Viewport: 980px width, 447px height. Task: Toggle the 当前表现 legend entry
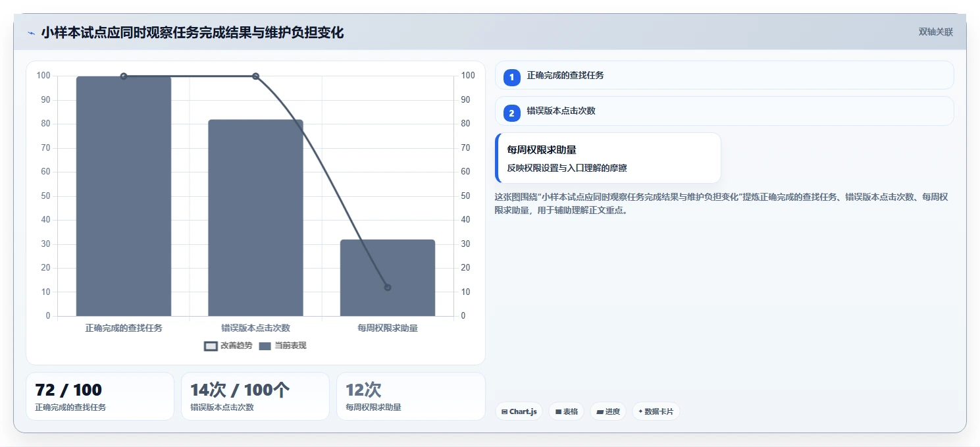pyautogui.click(x=282, y=346)
